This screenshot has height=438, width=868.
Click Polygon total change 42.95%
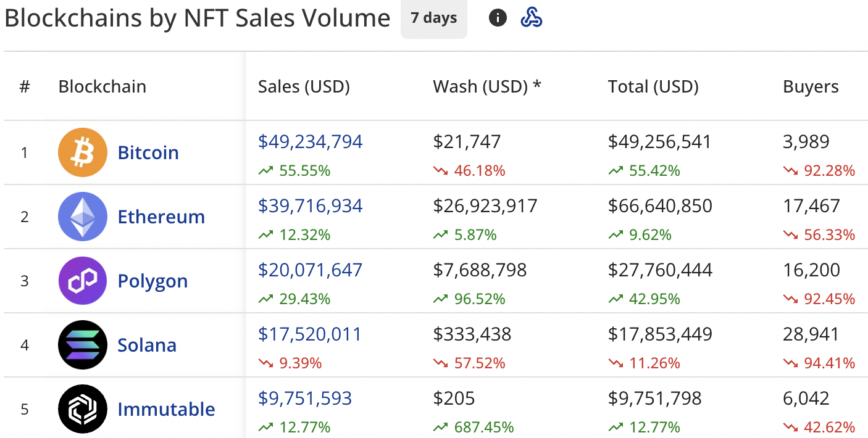pyautogui.click(x=645, y=299)
